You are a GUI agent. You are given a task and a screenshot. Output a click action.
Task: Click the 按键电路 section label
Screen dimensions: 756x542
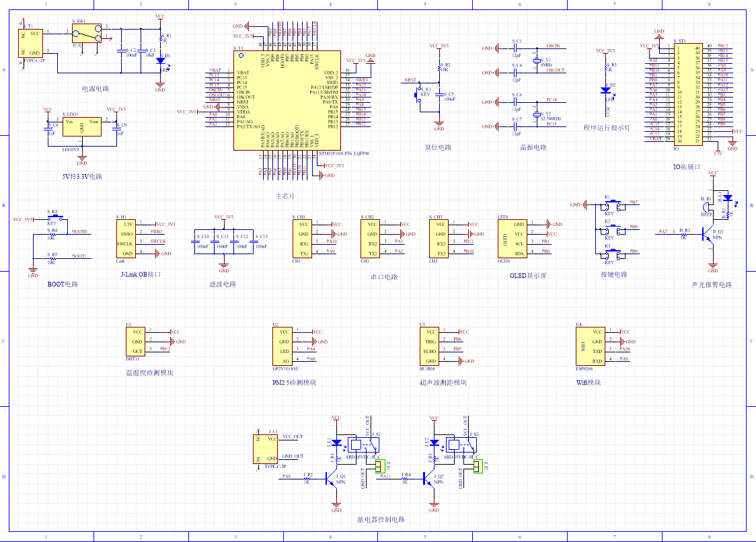(x=614, y=274)
